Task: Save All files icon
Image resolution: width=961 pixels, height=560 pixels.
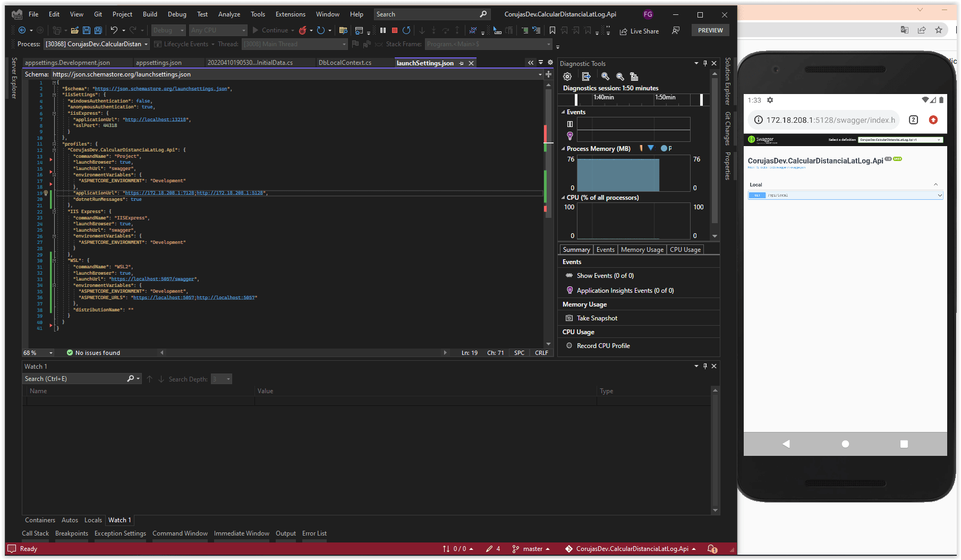Action: (x=98, y=30)
